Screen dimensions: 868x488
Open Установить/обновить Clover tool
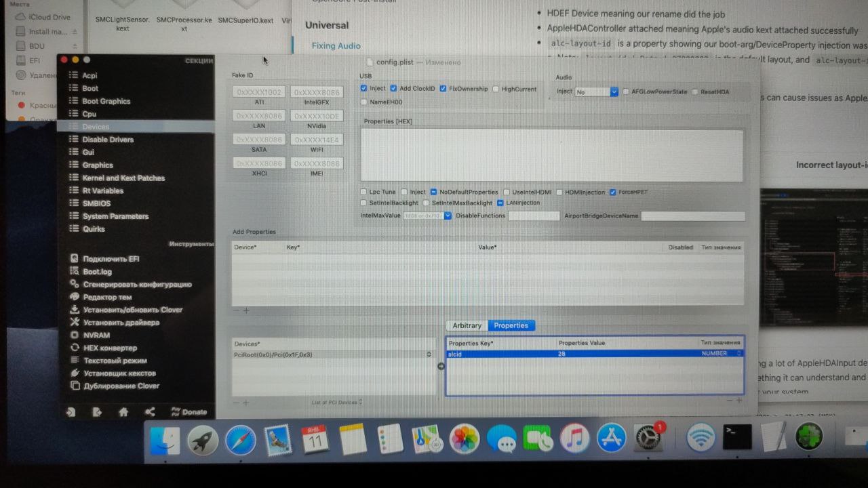click(133, 310)
